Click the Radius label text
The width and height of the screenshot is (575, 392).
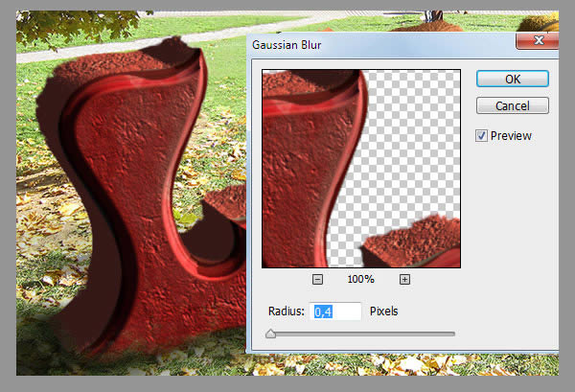(287, 311)
